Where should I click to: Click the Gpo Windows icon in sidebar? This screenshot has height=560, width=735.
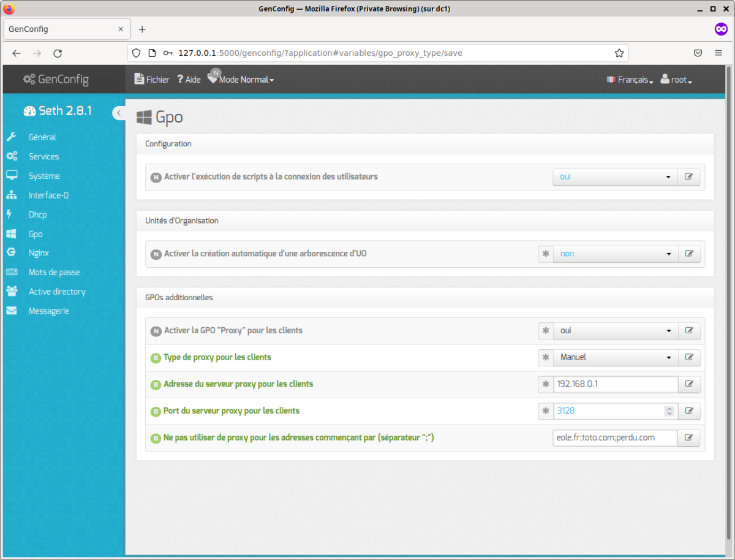pos(11,234)
